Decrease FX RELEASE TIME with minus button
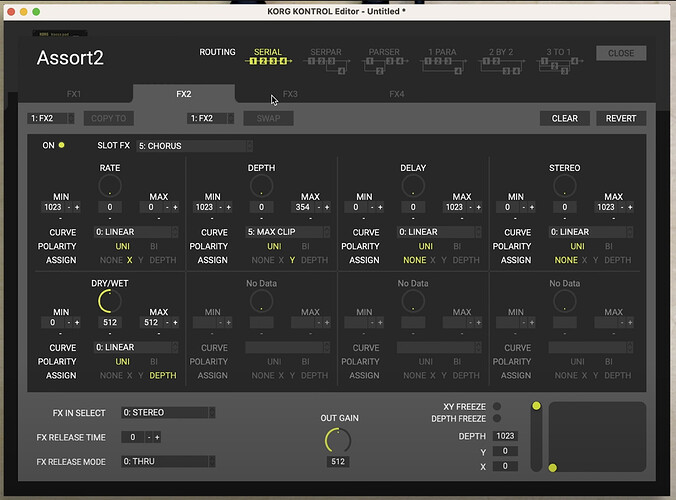This screenshot has width=676, height=500. coord(149,438)
